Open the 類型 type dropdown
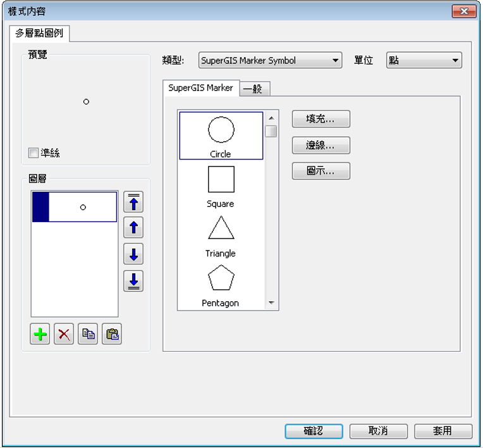Viewport: 483px width, 448px height. click(x=270, y=60)
